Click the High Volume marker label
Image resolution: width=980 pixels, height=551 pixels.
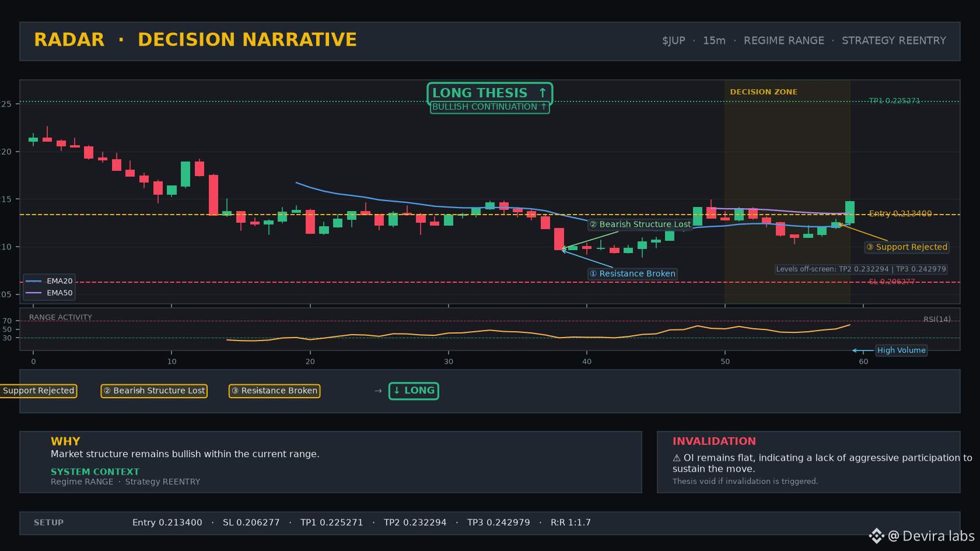(x=901, y=350)
